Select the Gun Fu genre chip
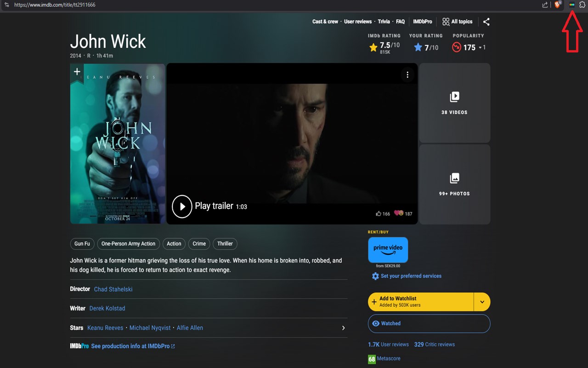Viewport: 588px width, 368px height. click(82, 244)
